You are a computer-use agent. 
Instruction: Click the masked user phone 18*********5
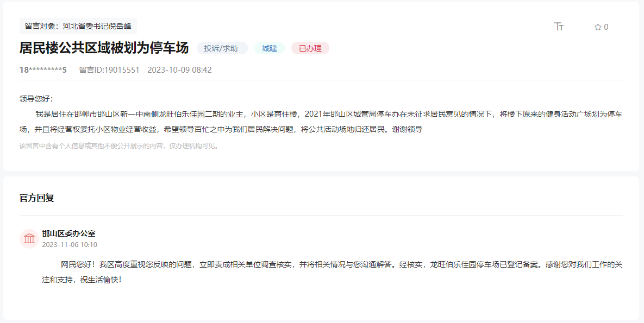[43, 70]
